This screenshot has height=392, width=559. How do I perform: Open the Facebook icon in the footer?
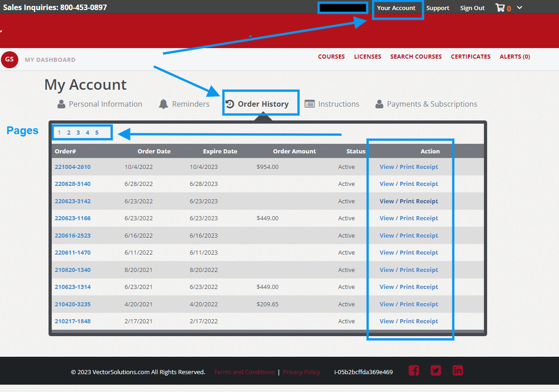pos(414,370)
